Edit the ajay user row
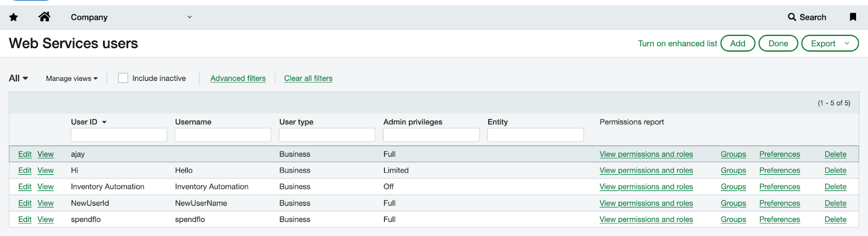Screen dimensions: 868x236 coord(25,154)
